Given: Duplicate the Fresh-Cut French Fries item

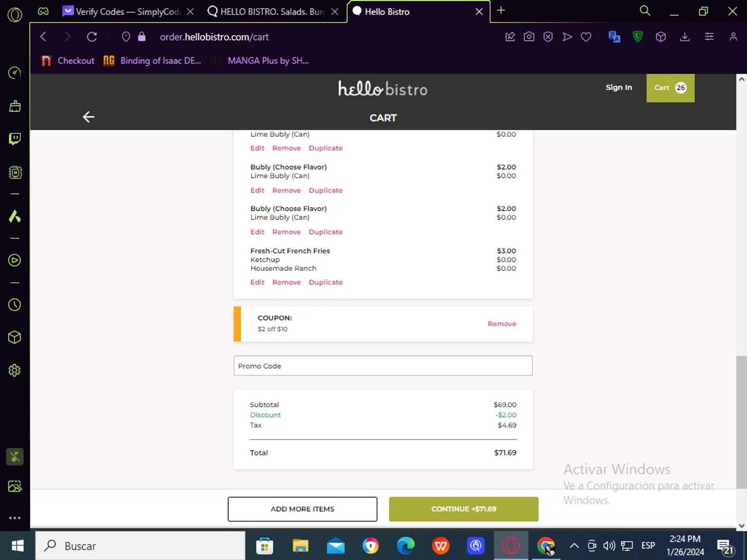Looking at the screenshot, I should pos(326,282).
